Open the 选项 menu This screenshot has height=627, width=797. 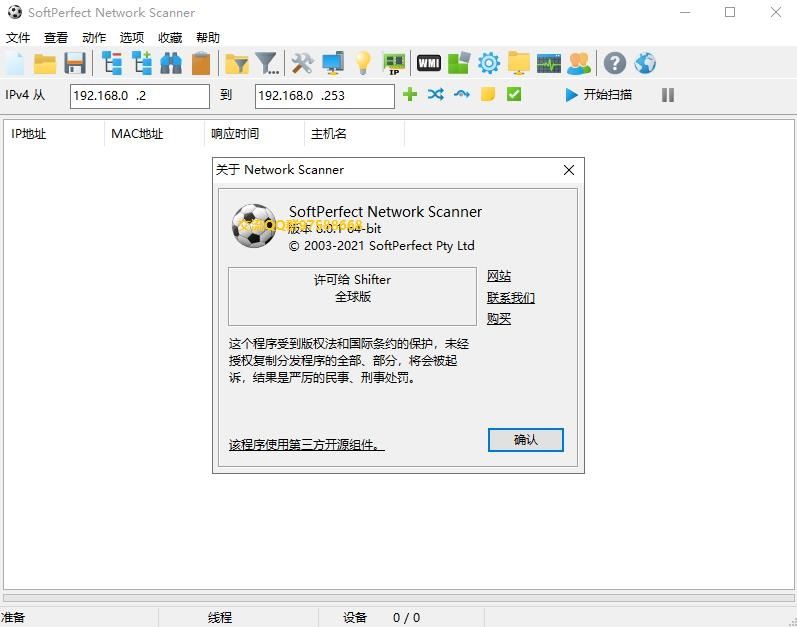click(x=132, y=38)
